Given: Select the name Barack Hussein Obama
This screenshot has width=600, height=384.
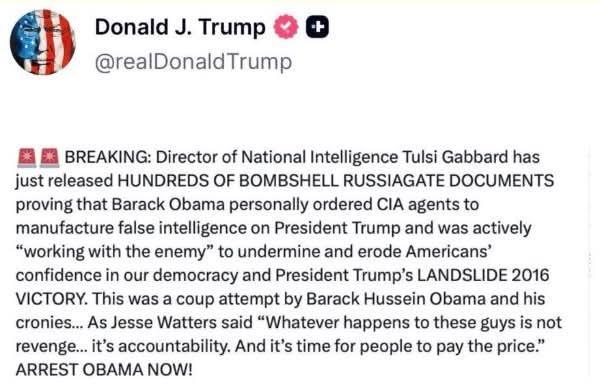Looking at the screenshot, I should coord(396,299).
